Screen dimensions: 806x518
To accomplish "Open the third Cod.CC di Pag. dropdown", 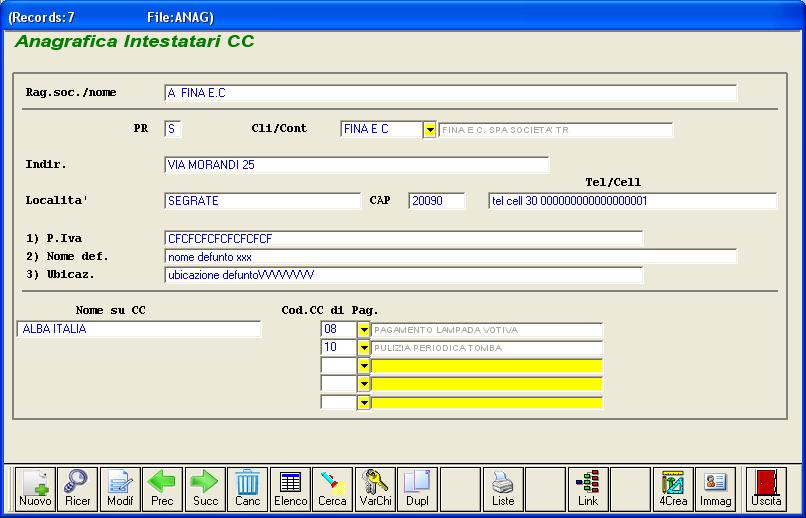I will pyautogui.click(x=364, y=366).
